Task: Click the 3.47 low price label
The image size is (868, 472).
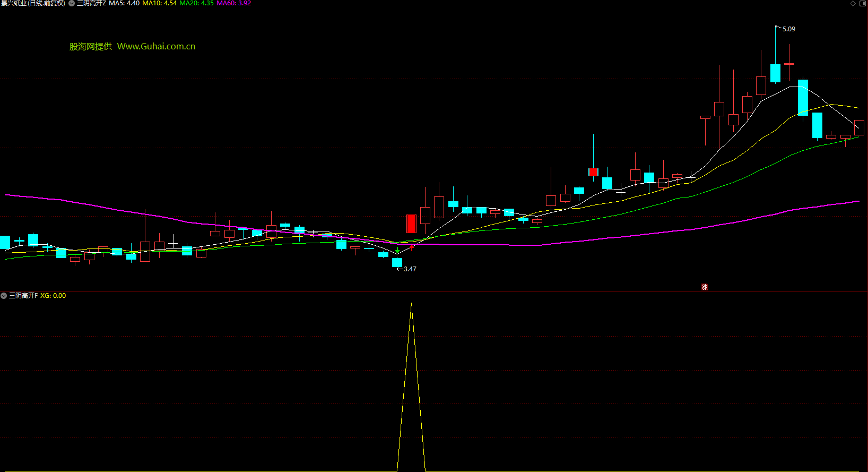Action: 410,269
